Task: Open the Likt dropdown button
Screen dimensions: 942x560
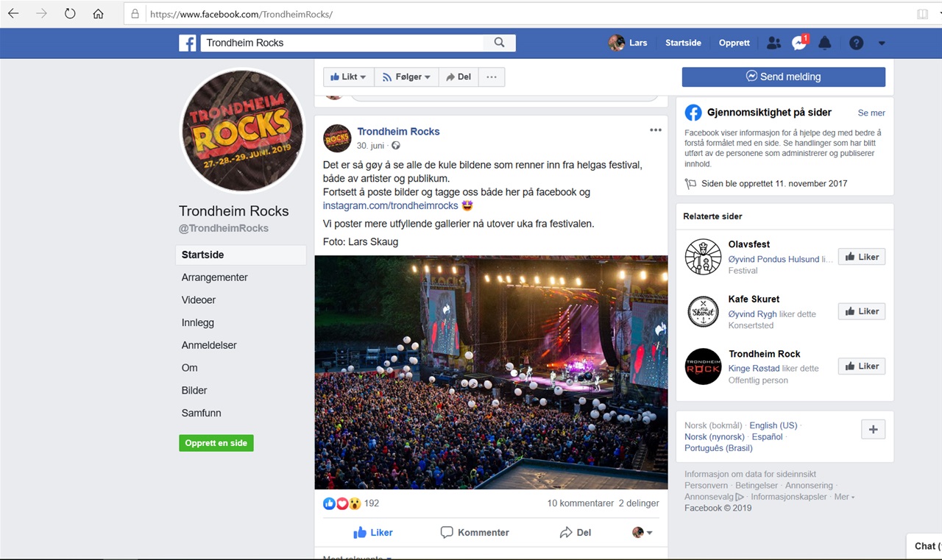Action: tap(348, 77)
